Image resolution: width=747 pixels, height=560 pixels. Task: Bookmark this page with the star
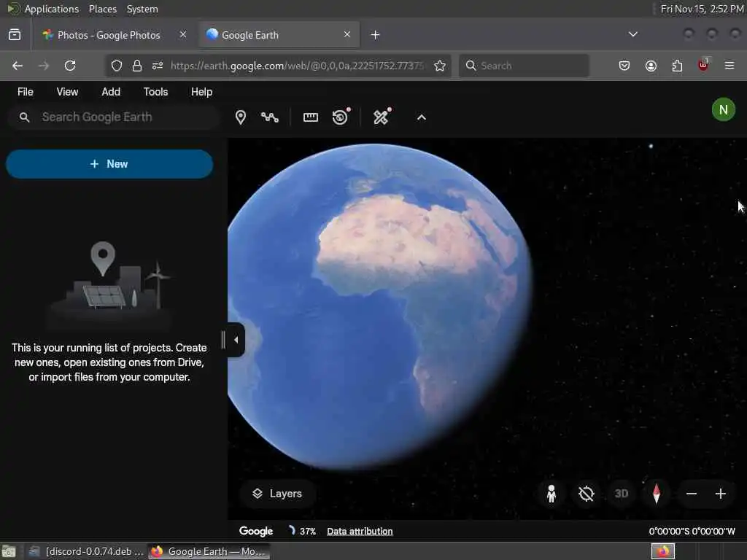[440, 66]
